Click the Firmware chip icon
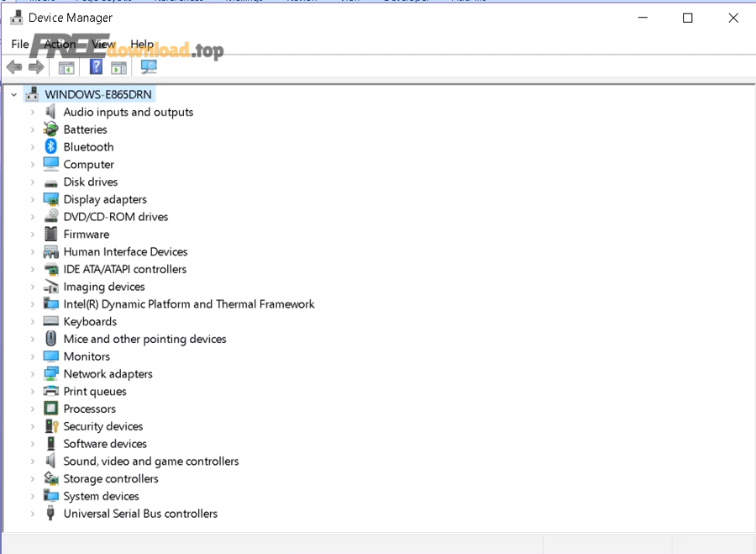 (50, 234)
